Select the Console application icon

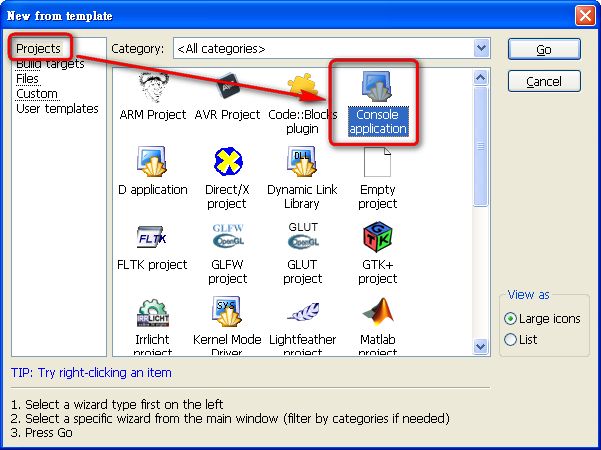coord(378,87)
